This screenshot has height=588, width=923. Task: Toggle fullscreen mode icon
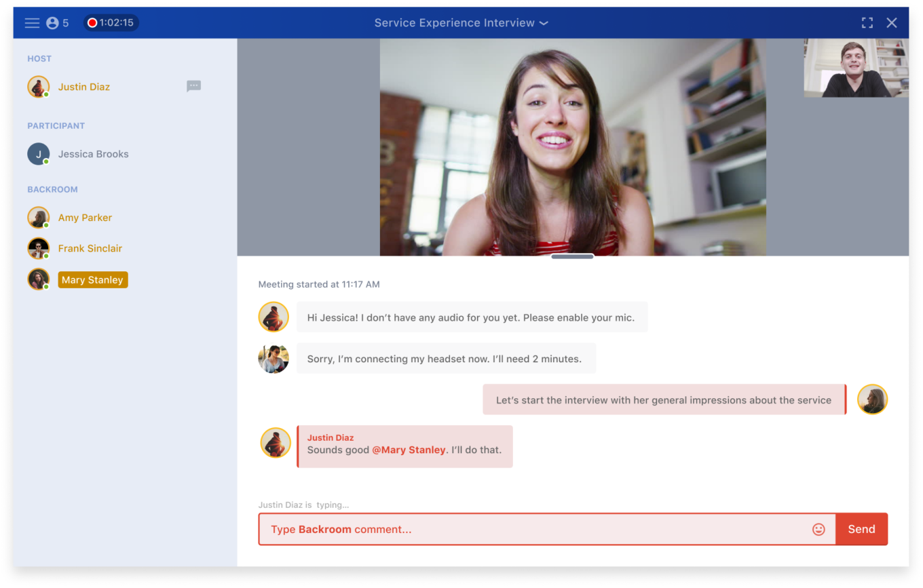click(867, 23)
